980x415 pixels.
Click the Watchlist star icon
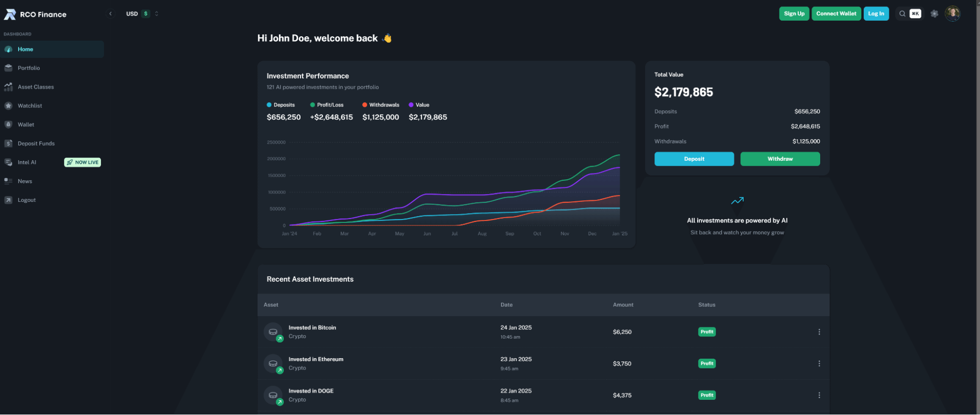8,106
